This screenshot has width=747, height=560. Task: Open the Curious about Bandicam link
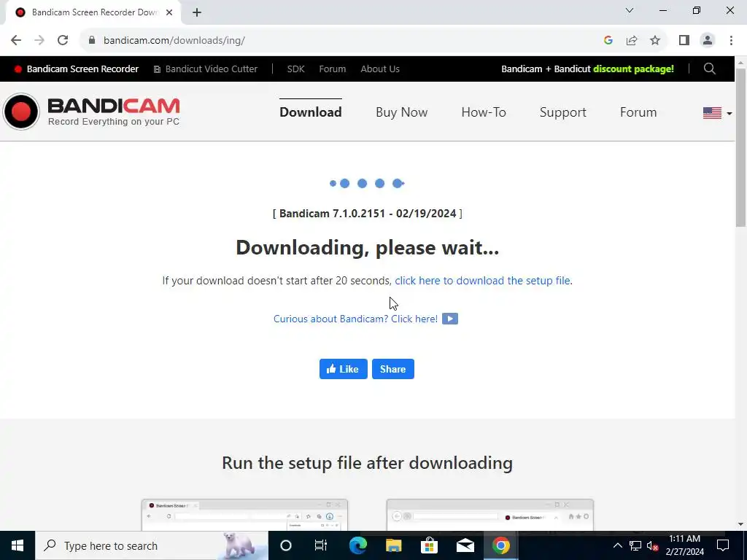(x=355, y=319)
